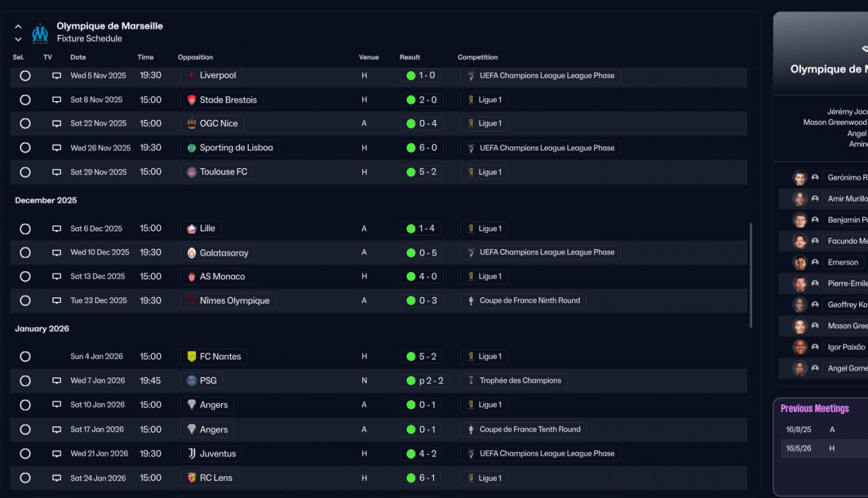Sort fixtures by Competition column header
Screen dimensions: 868x498
coord(477,58)
